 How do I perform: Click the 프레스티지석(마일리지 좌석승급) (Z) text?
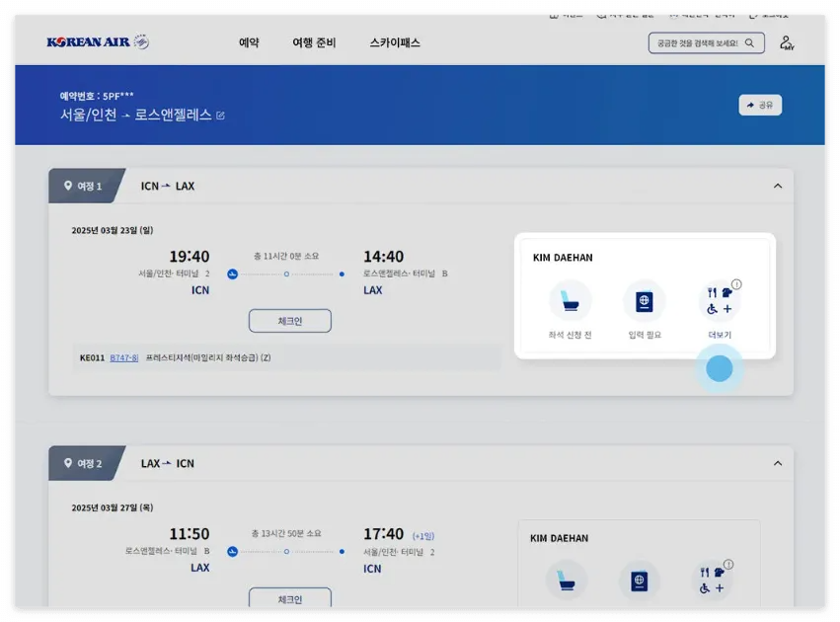(208, 357)
